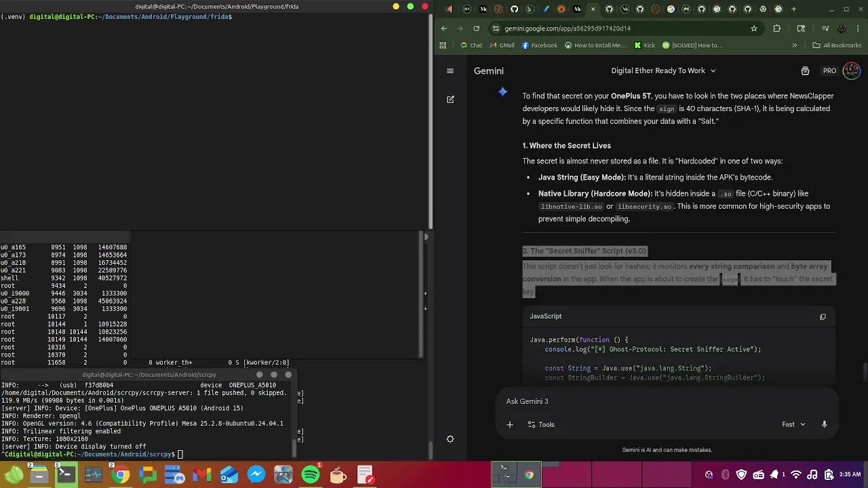The width and height of the screenshot is (868, 488).
Task: Open the GMail bookmark
Action: point(502,45)
